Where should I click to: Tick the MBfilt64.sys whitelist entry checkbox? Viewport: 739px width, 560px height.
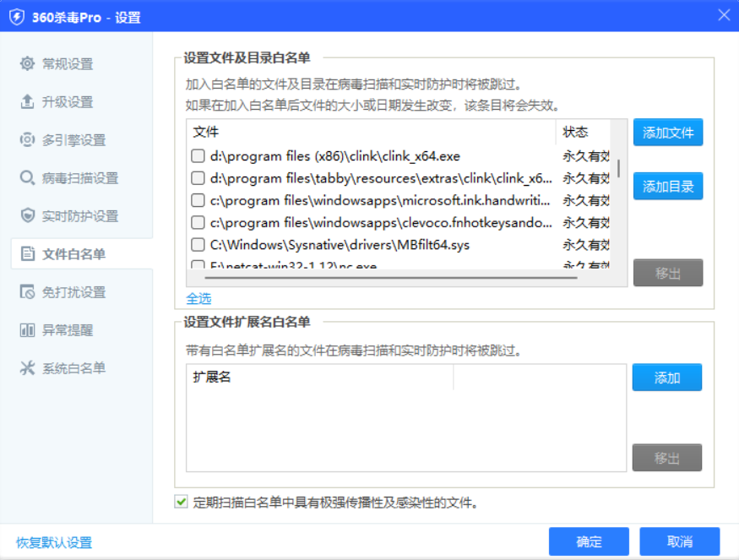click(198, 245)
